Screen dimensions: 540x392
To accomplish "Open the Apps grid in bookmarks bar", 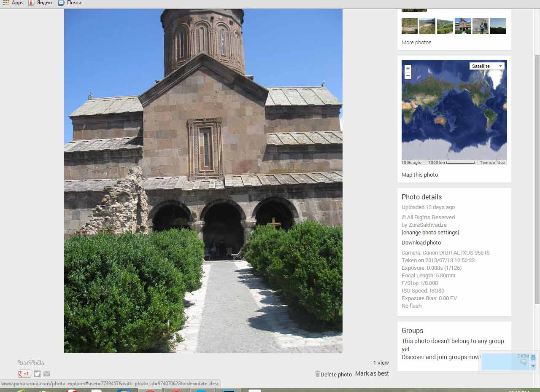I will coord(6,3).
